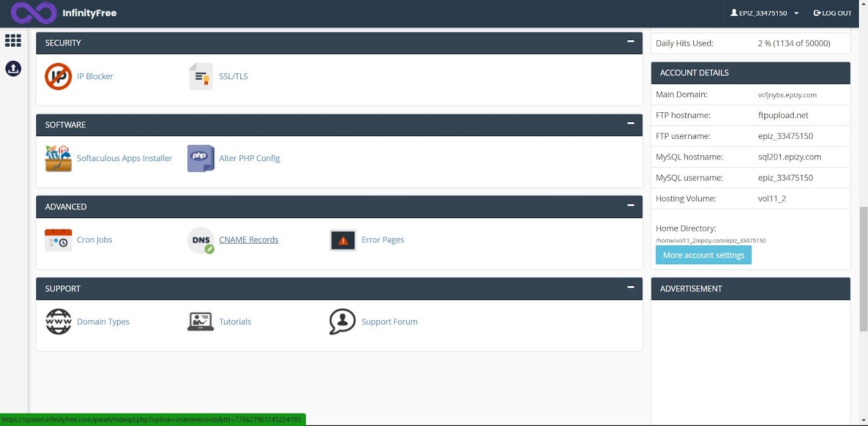Launch the Softaculous Apps Installer icon

58,158
